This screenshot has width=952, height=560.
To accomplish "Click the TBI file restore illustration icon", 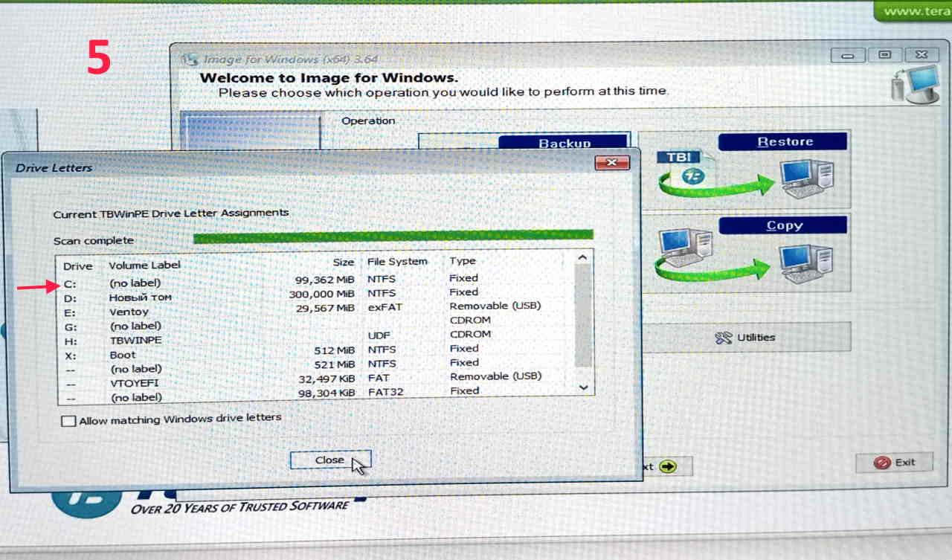I will point(686,170).
